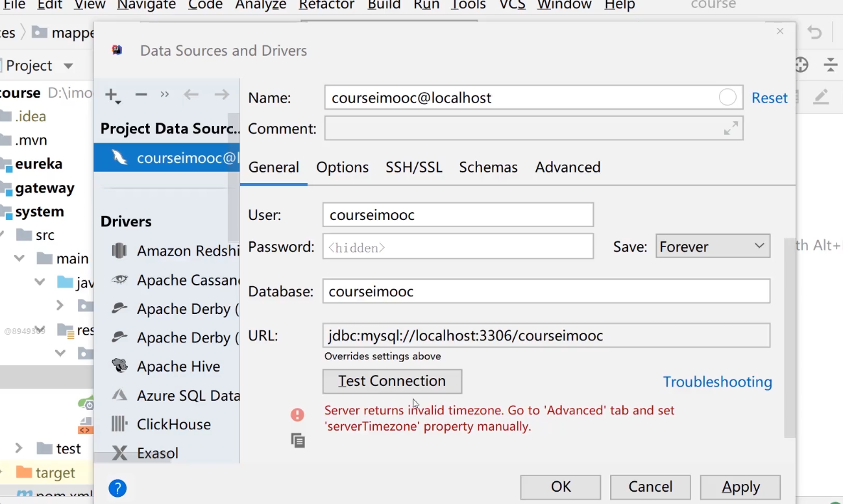Click the driver list scrollbar
Viewport: 843px width, 504px height.
[234, 178]
